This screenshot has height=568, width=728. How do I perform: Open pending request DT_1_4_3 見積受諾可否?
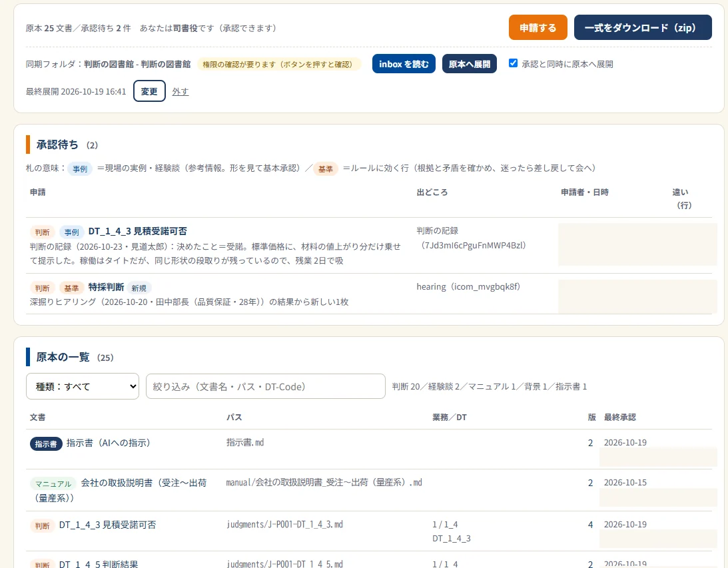(137, 231)
